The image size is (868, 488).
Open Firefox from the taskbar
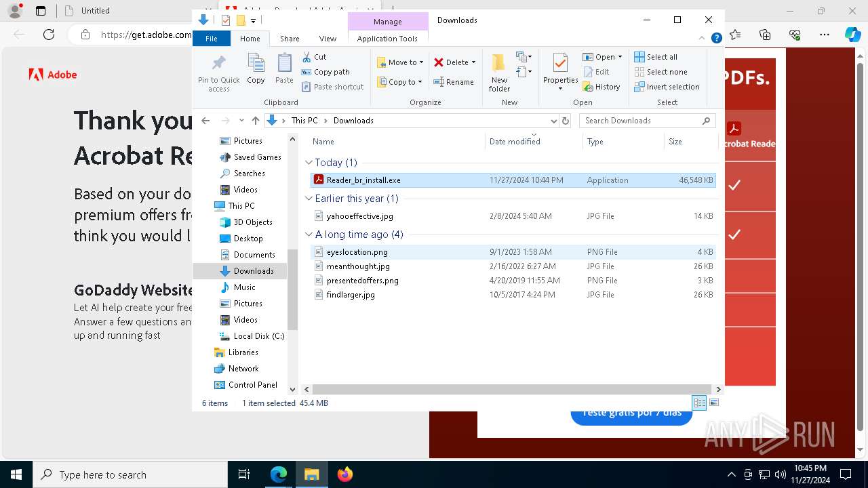pyautogui.click(x=345, y=474)
